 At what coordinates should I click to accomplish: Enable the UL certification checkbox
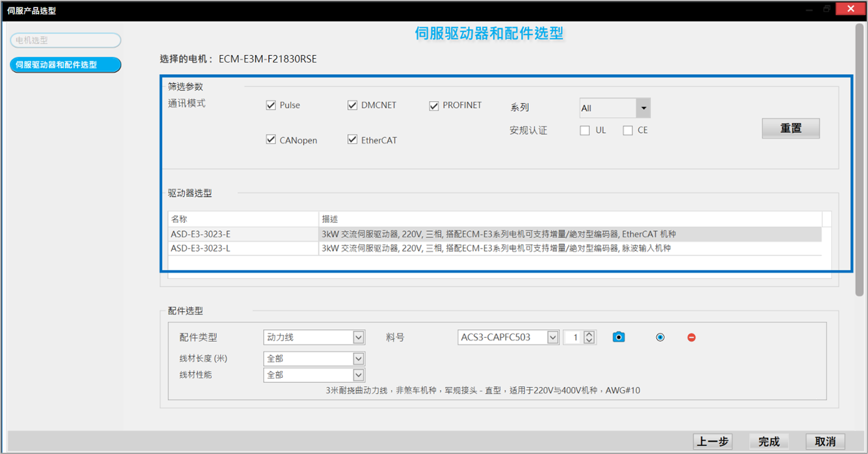coord(584,131)
